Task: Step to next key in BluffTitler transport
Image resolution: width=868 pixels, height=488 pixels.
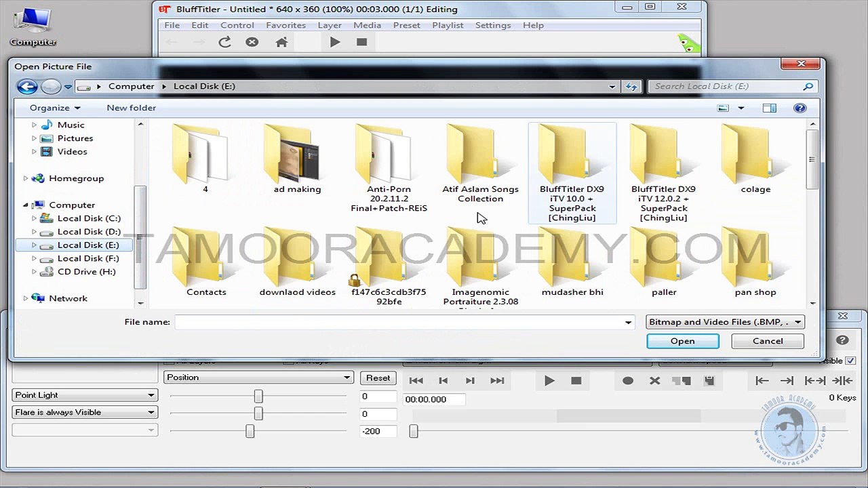Action: [470, 381]
